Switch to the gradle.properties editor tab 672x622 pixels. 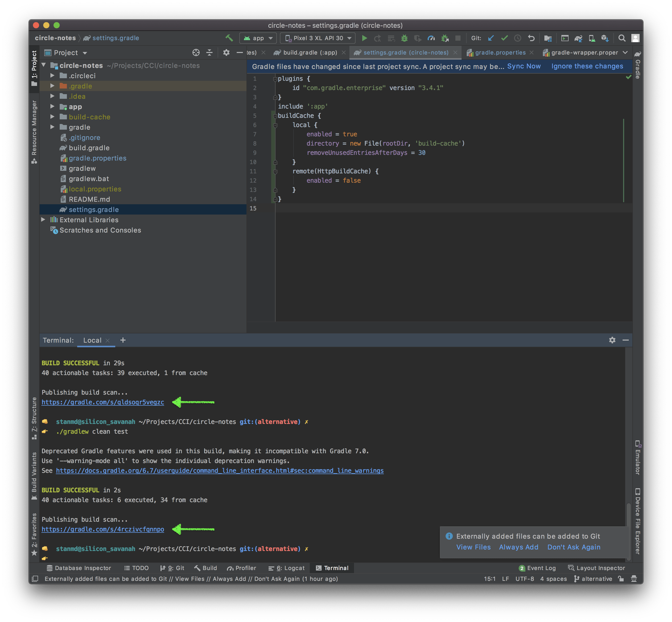[500, 52]
